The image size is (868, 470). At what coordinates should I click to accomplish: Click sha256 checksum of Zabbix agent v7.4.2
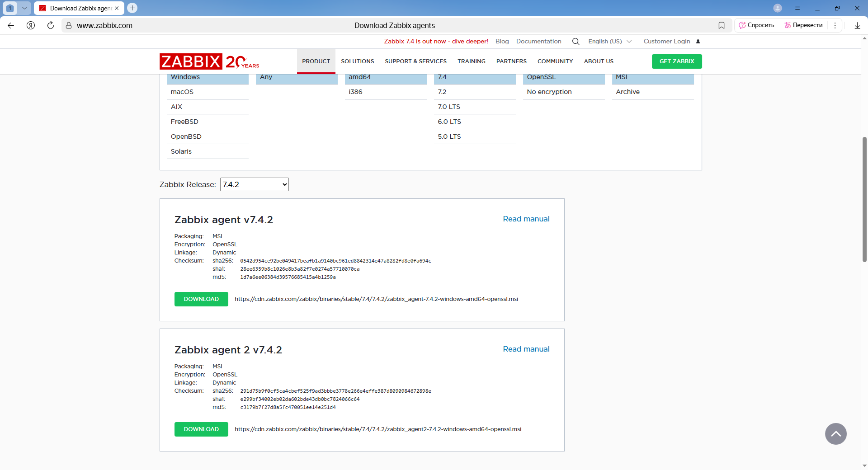click(x=335, y=261)
